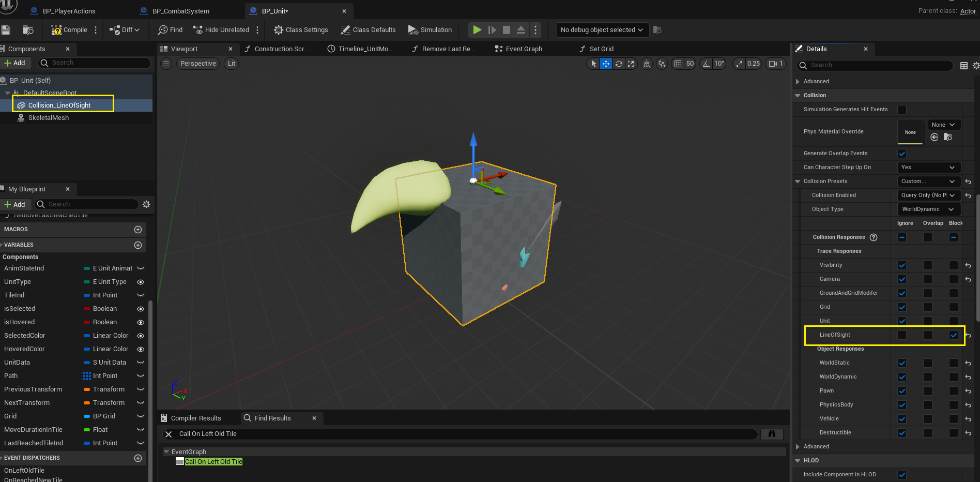This screenshot has height=482, width=980.
Task: Open the Collision Presets dropdown
Action: tap(929, 182)
